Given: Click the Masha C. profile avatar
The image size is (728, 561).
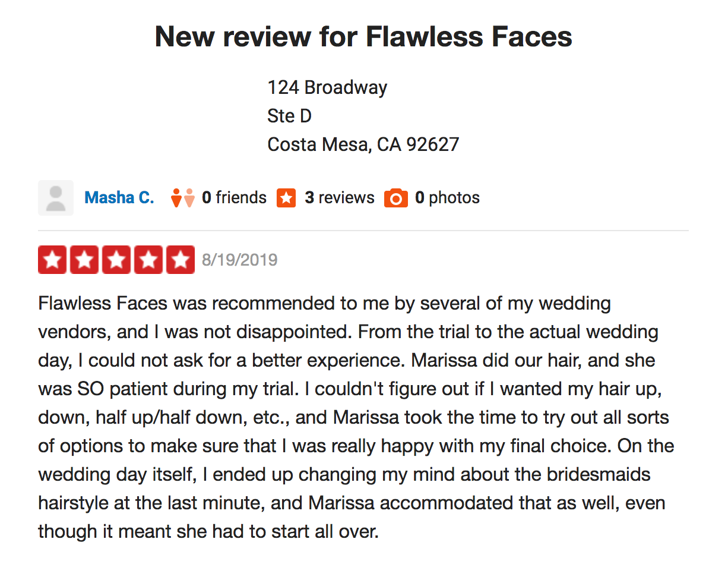Looking at the screenshot, I should (56, 198).
